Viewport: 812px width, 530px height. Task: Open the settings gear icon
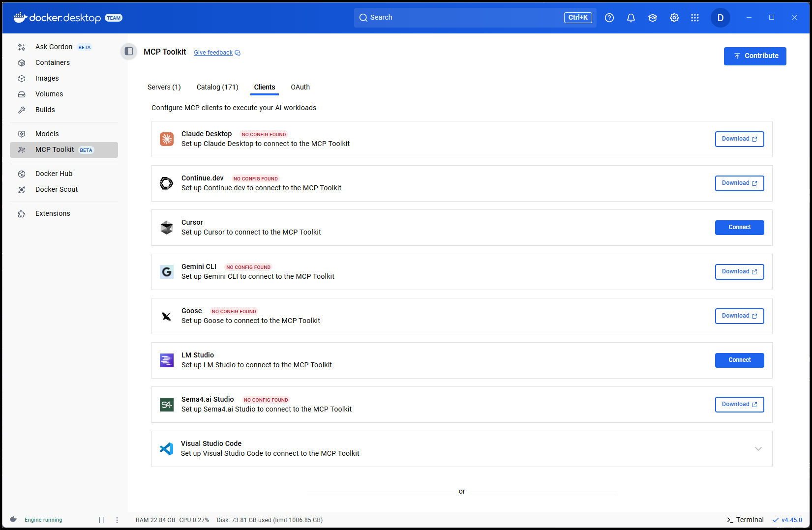point(674,18)
